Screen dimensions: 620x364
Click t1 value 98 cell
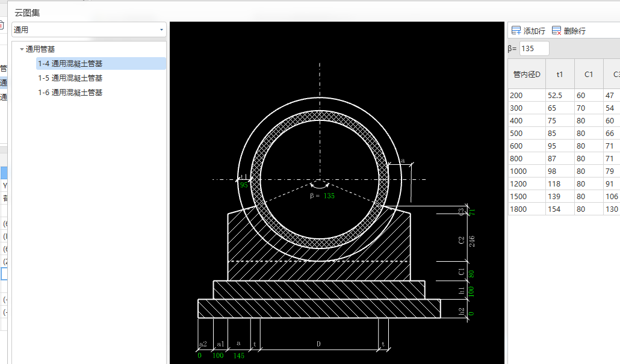[560, 171]
